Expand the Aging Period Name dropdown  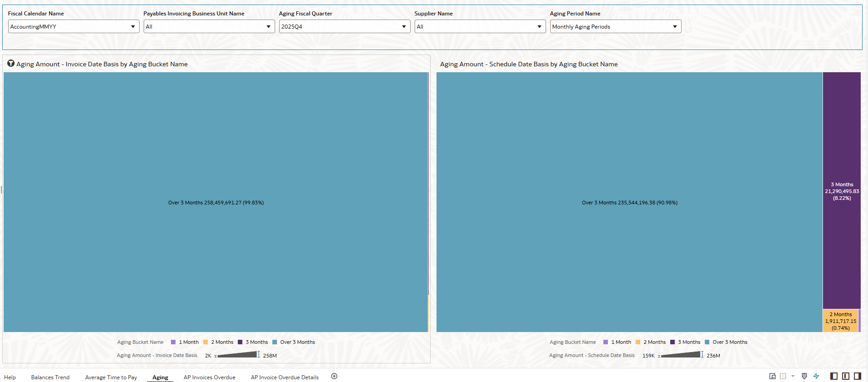[616, 26]
